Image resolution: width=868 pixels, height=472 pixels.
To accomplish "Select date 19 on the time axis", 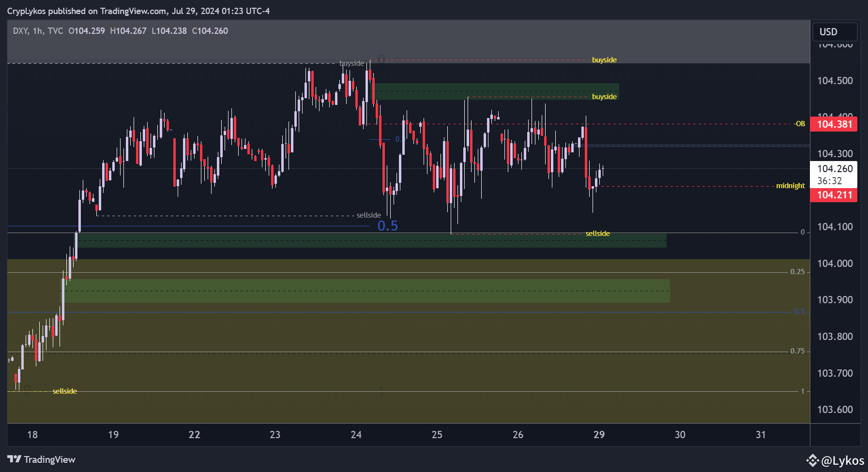I will [x=113, y=435].
